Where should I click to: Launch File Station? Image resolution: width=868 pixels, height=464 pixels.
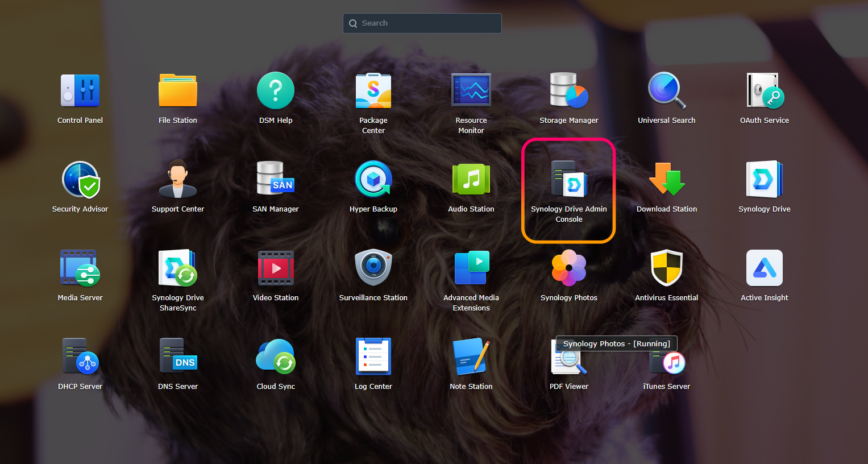coord(178,91)
